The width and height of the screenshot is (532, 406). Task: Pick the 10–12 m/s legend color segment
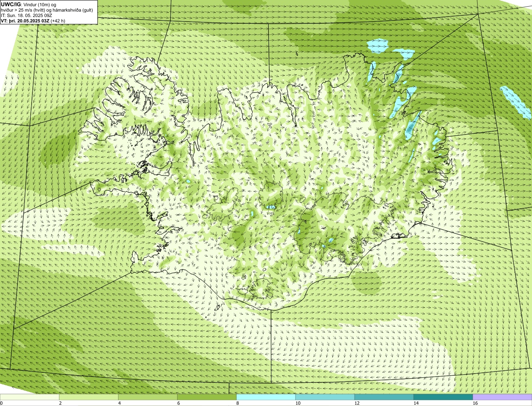[x=325, y=397]
